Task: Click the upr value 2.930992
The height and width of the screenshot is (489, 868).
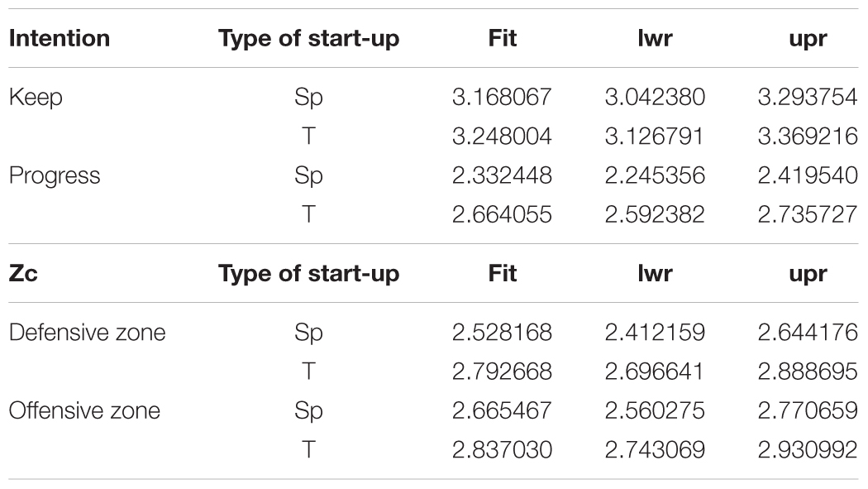Action: [x=808, y=449]
